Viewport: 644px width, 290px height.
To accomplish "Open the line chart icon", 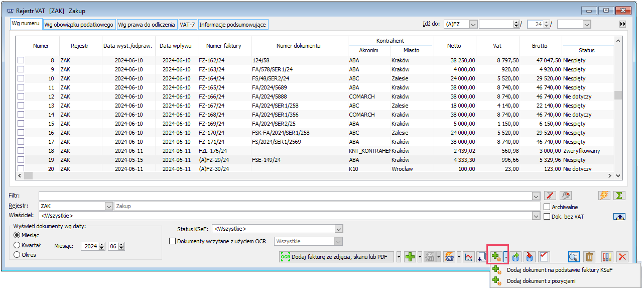I will pos(468,257).
